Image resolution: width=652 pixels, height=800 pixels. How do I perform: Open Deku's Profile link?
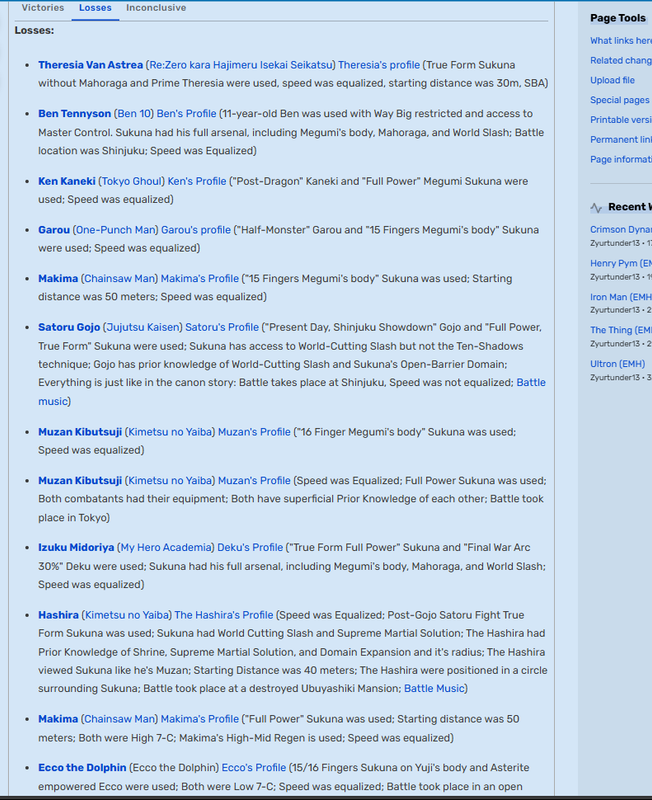coord(250,547)
